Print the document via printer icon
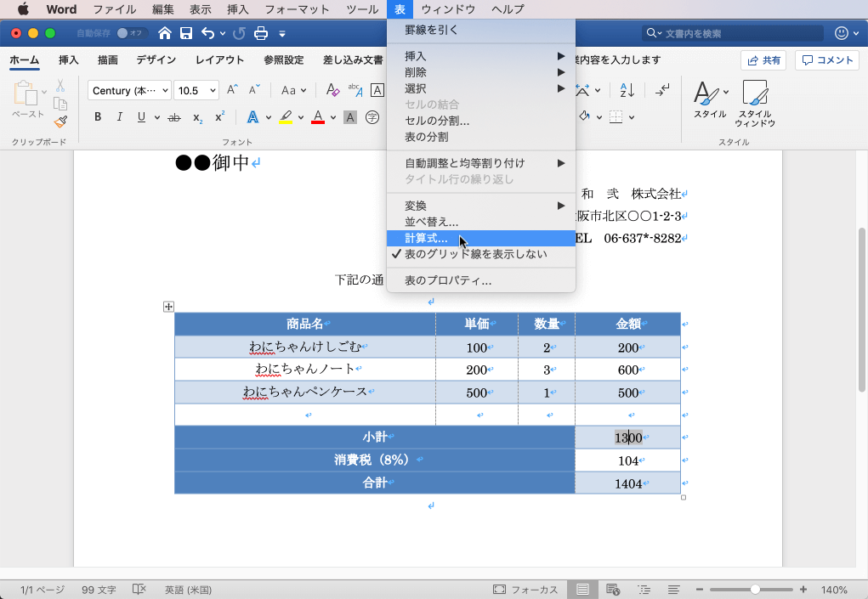This screenshot has width=868, height=599. pyautogui.click(x=261, y=34)
